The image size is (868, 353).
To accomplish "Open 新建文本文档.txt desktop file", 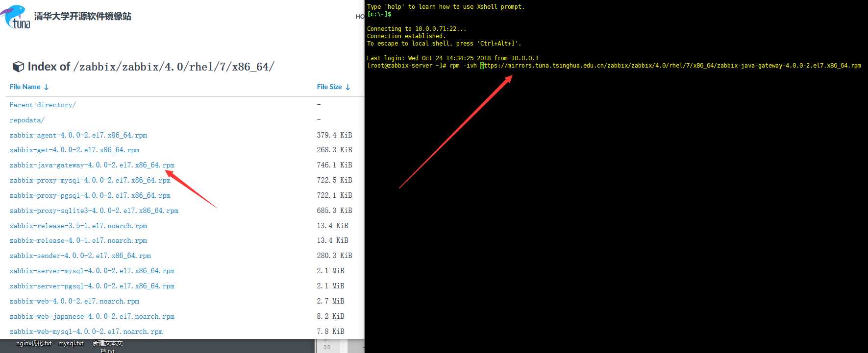I will 108,347.
